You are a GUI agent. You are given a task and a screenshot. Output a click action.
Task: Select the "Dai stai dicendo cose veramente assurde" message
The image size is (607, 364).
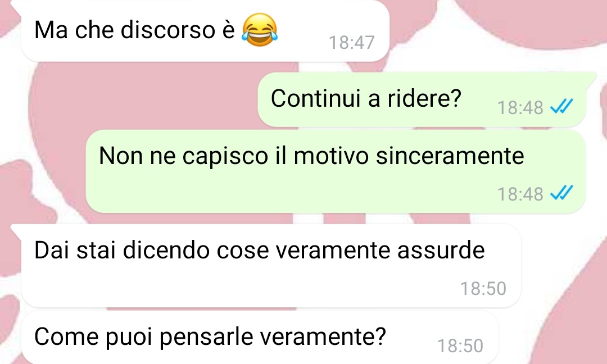271,266
